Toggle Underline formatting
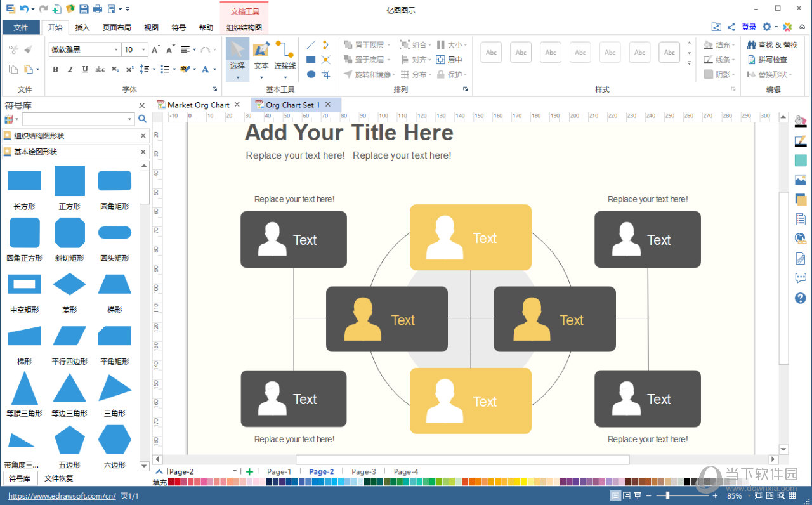Screen dimensions: 812x505 point(85,69)
